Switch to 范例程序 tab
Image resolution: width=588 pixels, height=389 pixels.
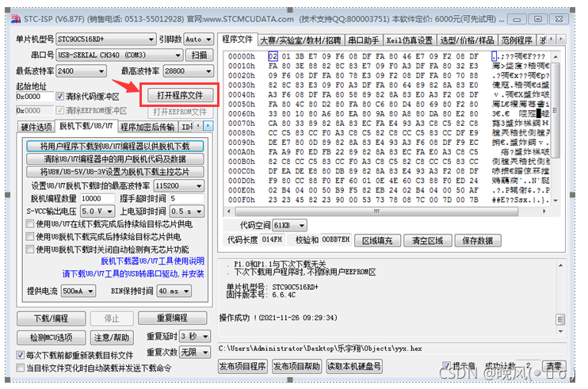(x=517, y=40)
